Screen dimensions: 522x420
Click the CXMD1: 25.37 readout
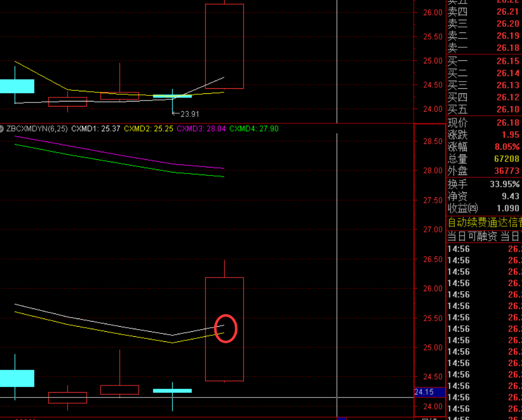click(x=95, y=129)
